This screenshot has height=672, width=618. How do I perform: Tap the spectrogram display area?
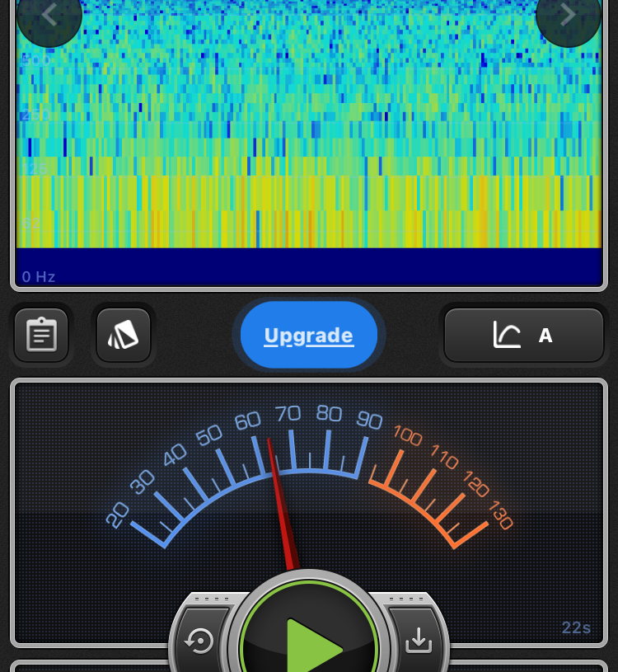tap(309, 124)
